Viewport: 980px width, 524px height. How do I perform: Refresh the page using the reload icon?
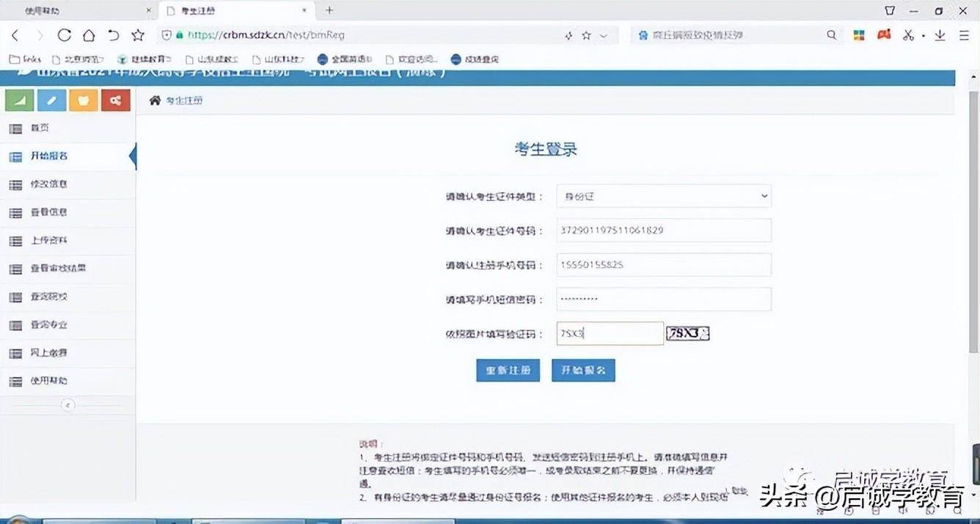point(65,34)
